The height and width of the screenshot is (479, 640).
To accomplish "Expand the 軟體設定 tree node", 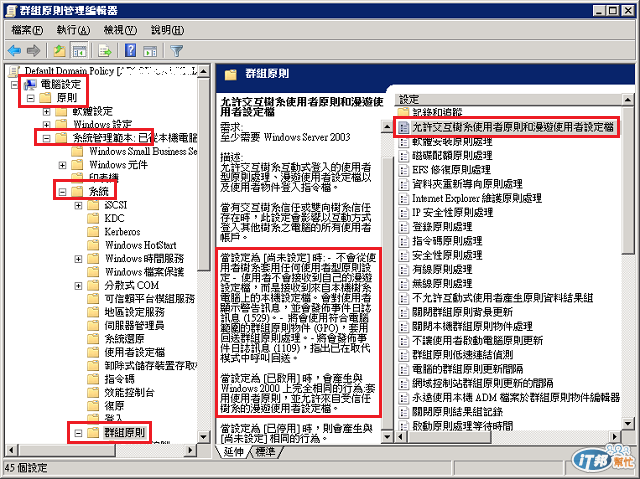I will click(x=47, y=111).
